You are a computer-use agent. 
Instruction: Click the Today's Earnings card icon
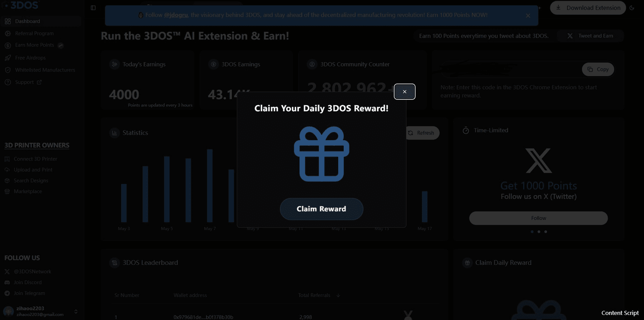115,64
